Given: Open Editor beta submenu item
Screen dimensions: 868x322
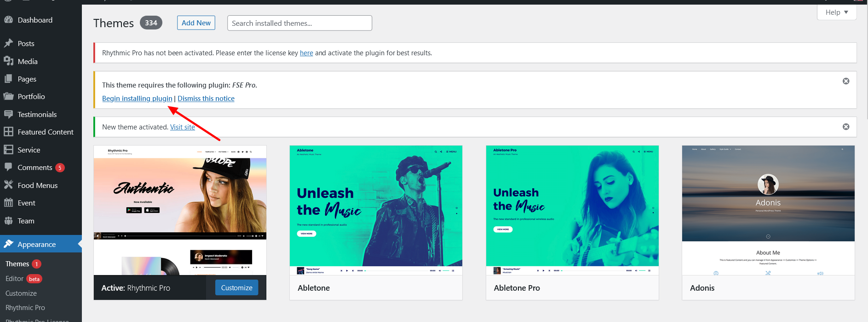Looking at the screenshot, I should 15,279.
